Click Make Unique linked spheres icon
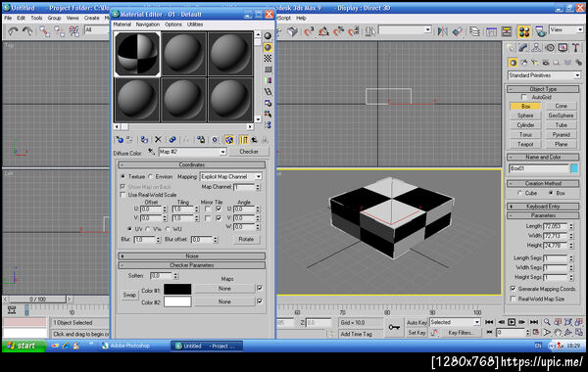 172,140
